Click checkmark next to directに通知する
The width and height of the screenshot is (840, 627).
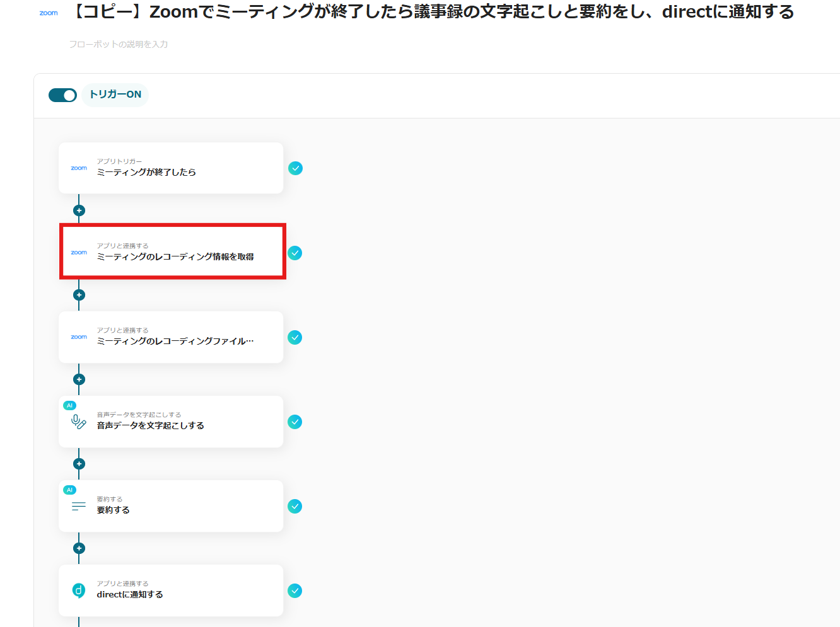click(x=295, y=590)
